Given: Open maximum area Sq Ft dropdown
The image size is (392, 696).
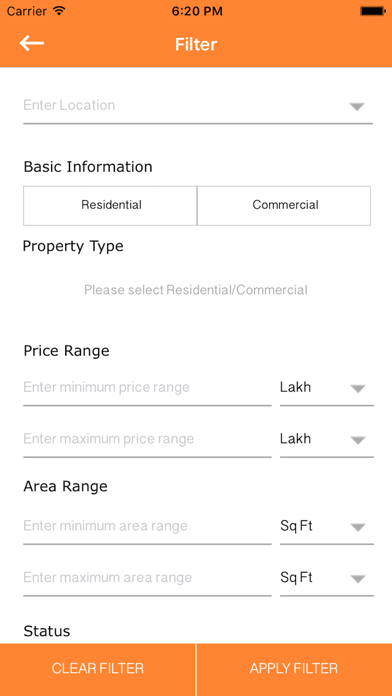Looking at the screenshot, I should [x=327, y=578].
